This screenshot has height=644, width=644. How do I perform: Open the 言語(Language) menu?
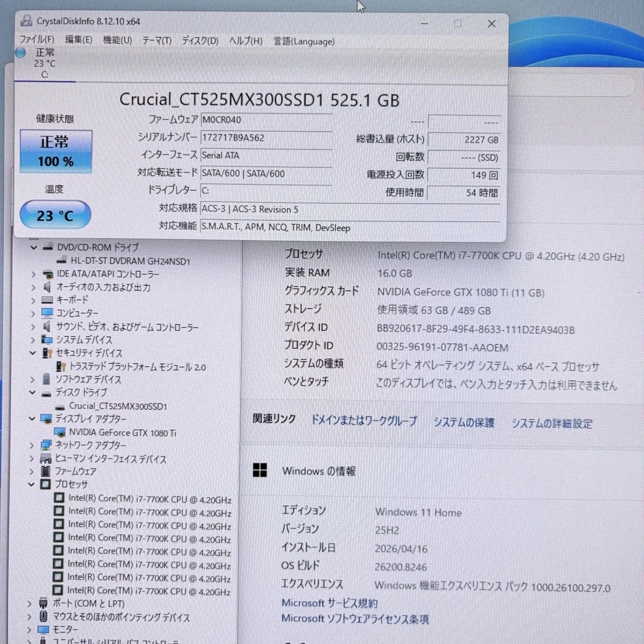304,41
